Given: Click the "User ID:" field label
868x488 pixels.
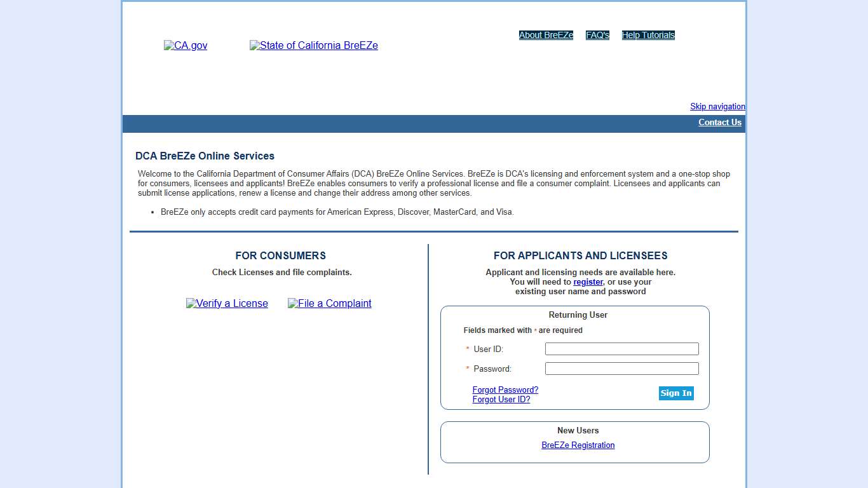Looking at the screenshot, I should click(488, 349).
